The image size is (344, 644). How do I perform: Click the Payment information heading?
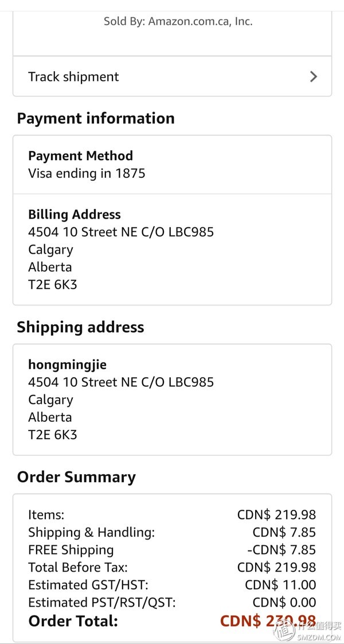(96, 118)
